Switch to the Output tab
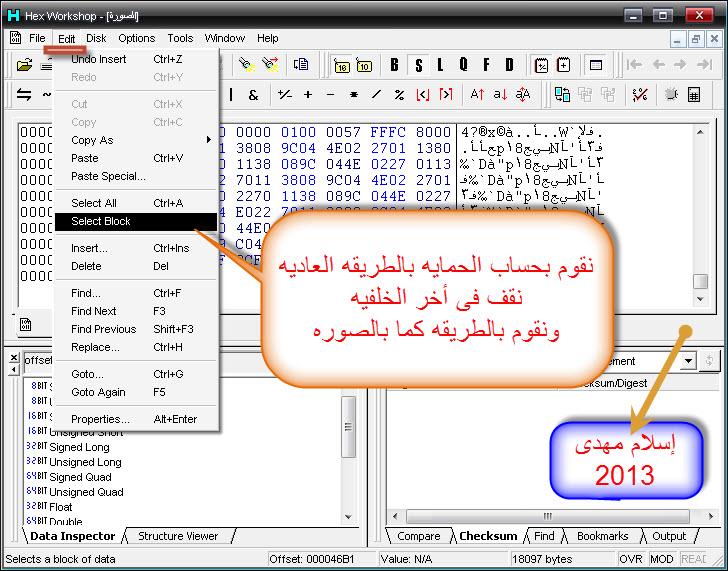728x571 pixels. (x=669, y=536)
